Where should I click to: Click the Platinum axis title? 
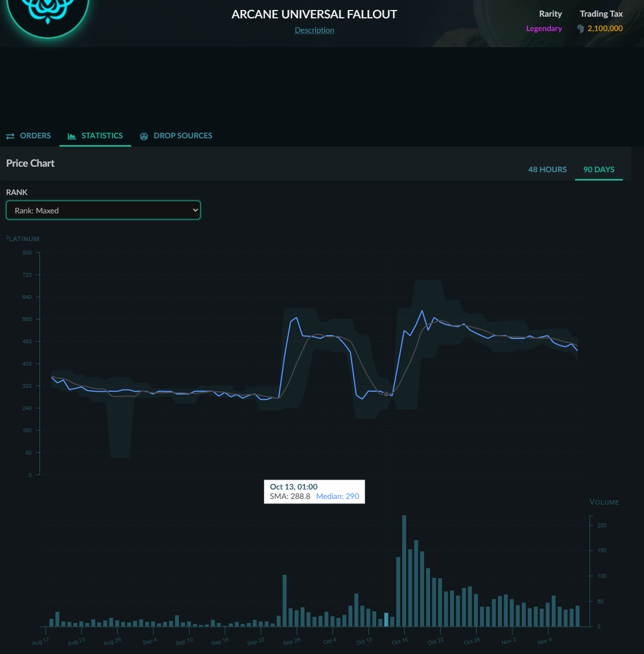click(23, 238)
